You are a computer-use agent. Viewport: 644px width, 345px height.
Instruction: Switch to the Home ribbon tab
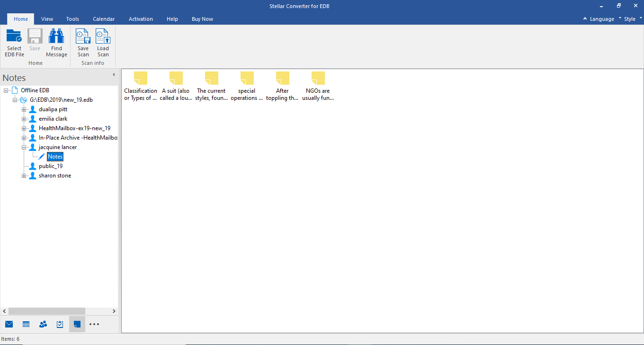point(21,19)
